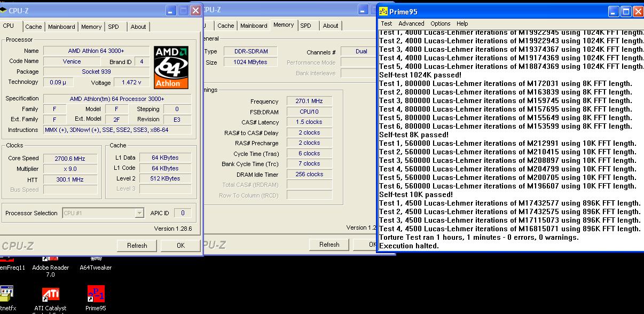Click the AMD Athlon 64 logo image
The image size is (644, 314).
(x=171, y=67)
